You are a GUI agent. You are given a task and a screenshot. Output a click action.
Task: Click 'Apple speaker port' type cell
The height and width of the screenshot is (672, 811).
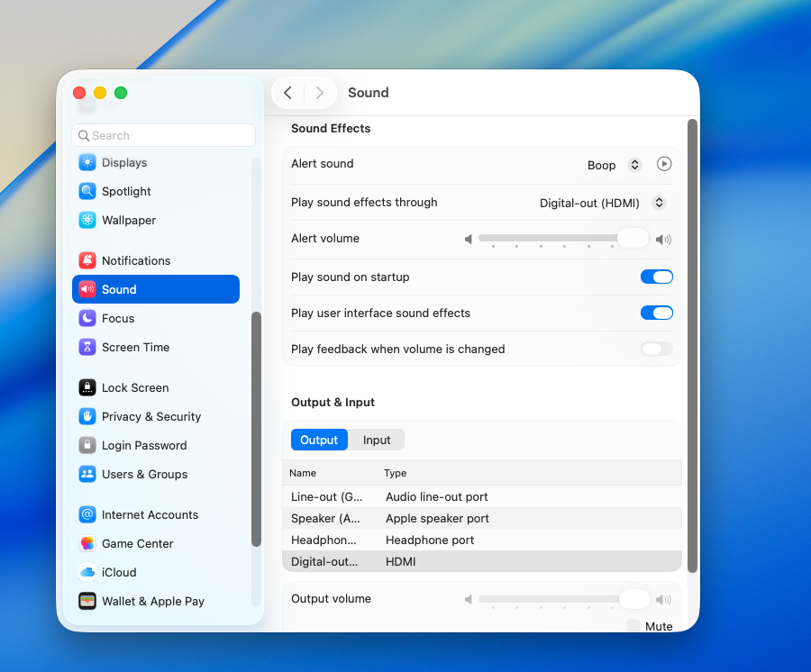pyautogui.click(x=437, y=519)
